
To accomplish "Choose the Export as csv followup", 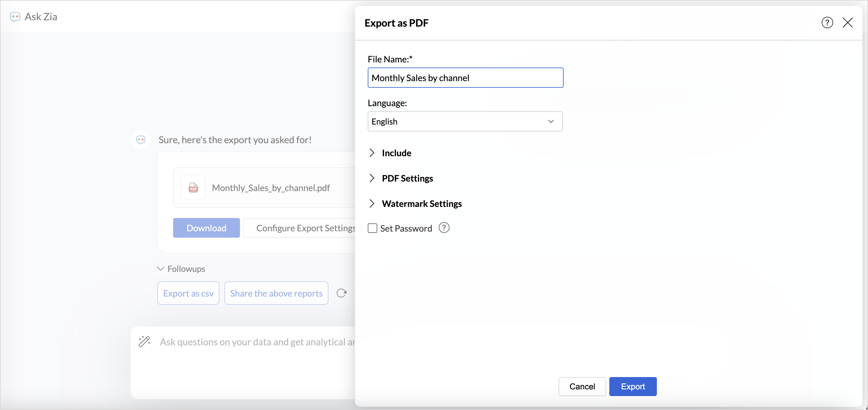I will (188, 293).
